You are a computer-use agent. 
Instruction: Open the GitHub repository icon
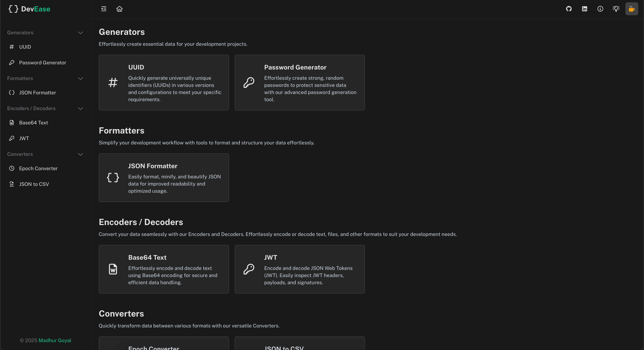tap(569, 9)
